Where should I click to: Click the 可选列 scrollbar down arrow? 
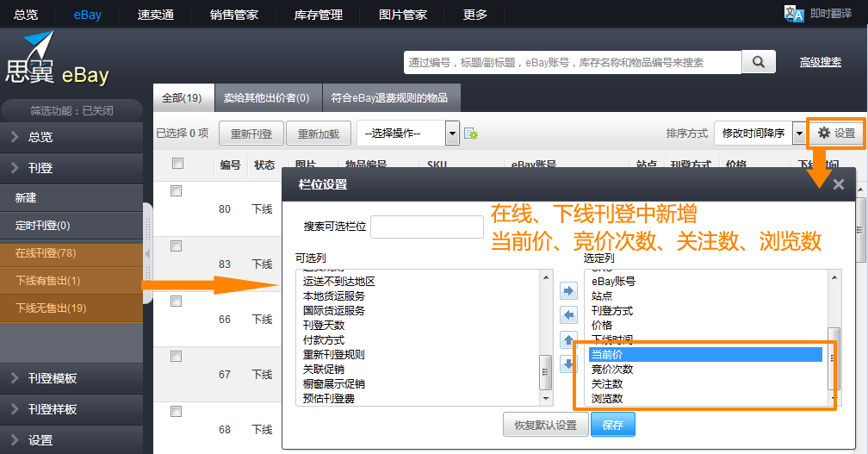(x=546, y=399)
